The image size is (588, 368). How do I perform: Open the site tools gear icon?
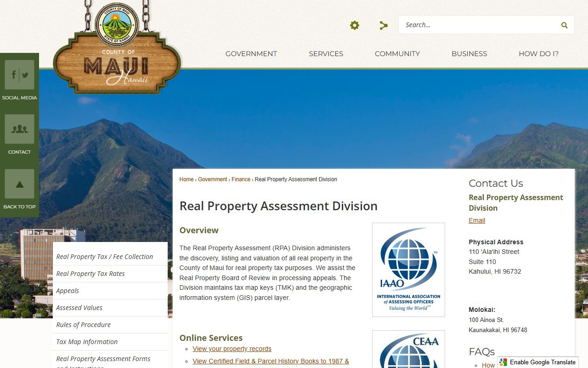click(x=355, y=25)
